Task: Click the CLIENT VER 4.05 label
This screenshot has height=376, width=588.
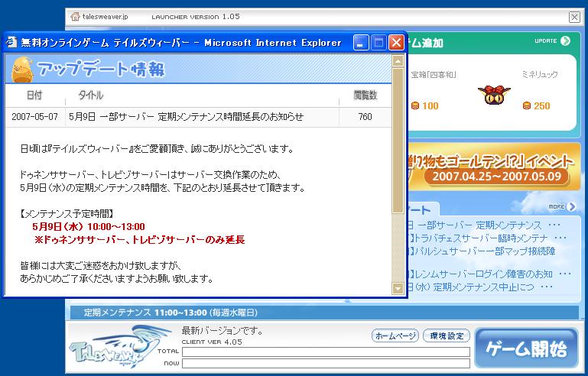Action: pyautogui.click(x=212, y=342)
